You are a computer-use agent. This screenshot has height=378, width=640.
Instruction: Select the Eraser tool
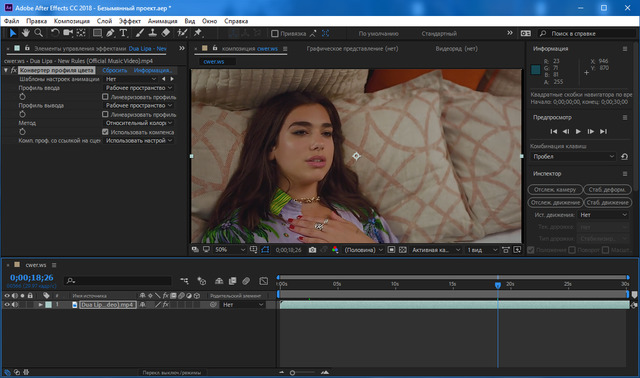click(x=166, y=33)
